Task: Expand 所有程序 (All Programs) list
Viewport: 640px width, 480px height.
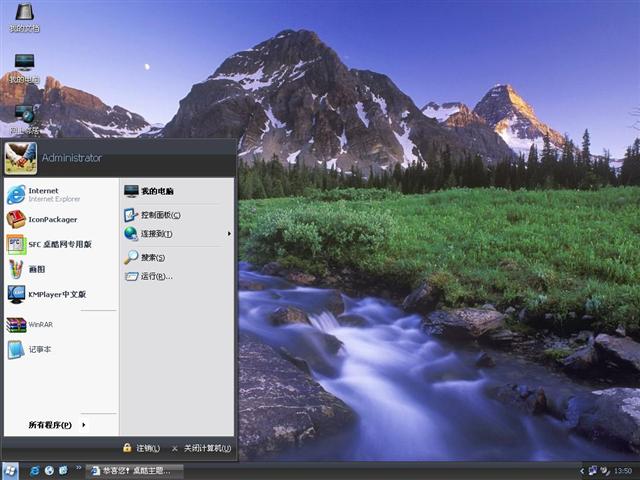Action: 57,425
